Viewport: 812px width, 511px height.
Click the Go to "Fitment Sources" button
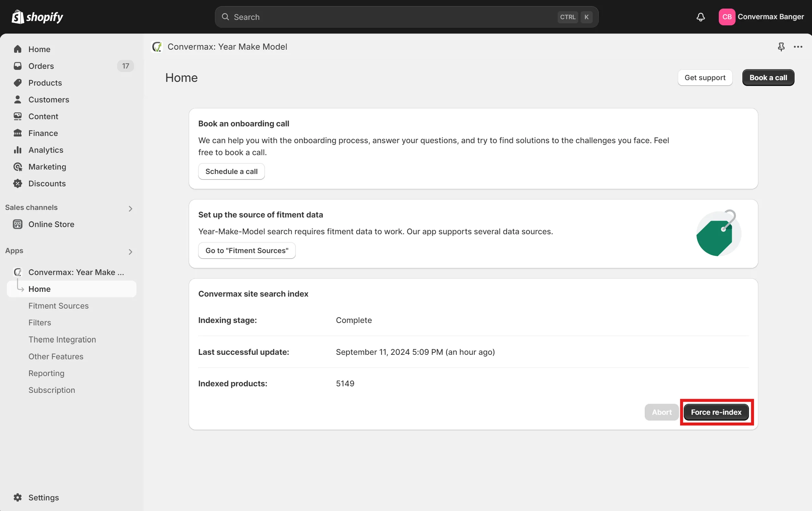pyautogui.click(x=247, y=251)
